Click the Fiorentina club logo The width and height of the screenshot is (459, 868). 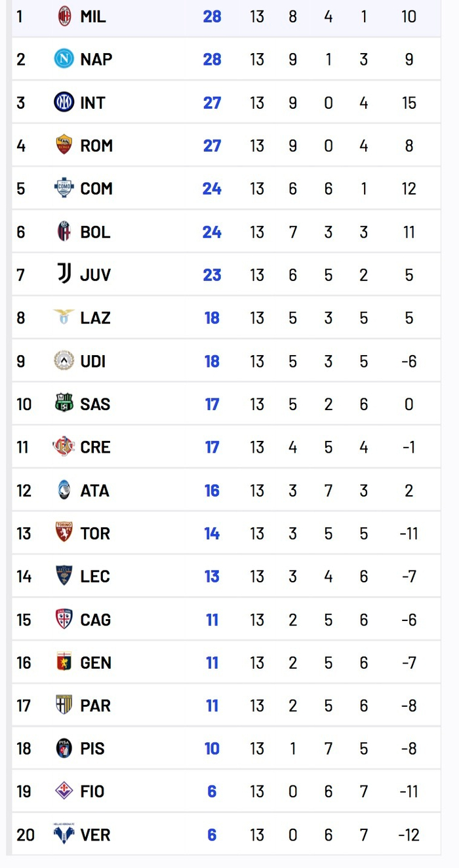pyautogui.click(x=64, y=791)
